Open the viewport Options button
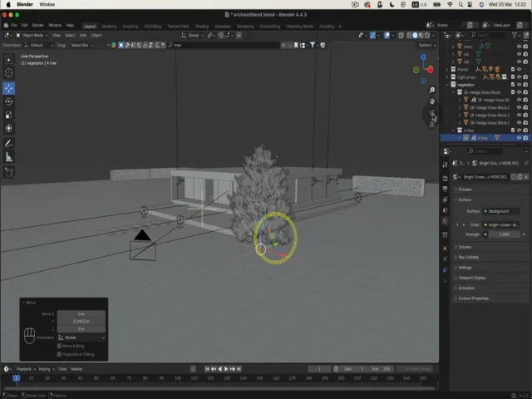Screen dimensions: 532x399 tap(425, 45)
